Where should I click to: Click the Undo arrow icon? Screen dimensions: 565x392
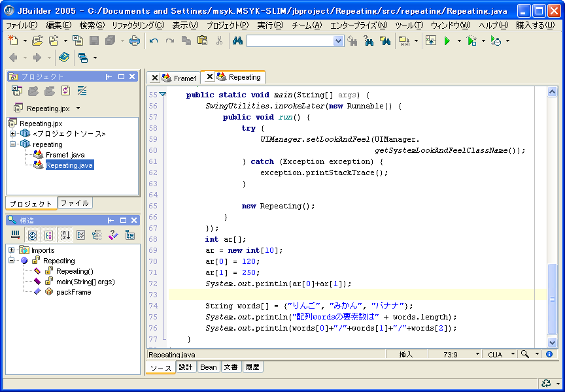tap(154, 41)
